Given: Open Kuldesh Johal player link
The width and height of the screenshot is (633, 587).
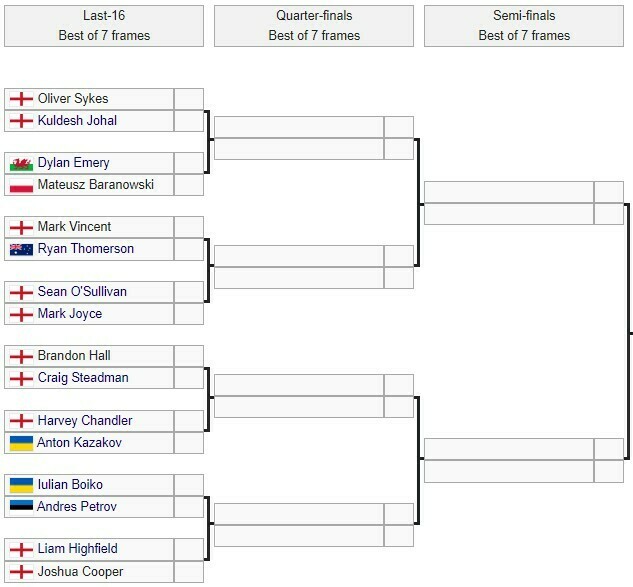Looking at the screenshot, I should click(x=77, y=121).
